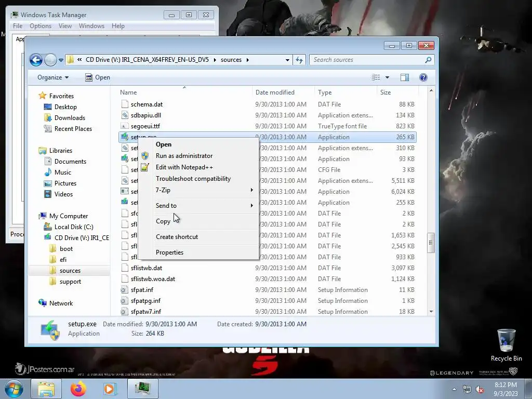Click the refresh button next to address bar
532x399 pixels.
pos(299,60)
